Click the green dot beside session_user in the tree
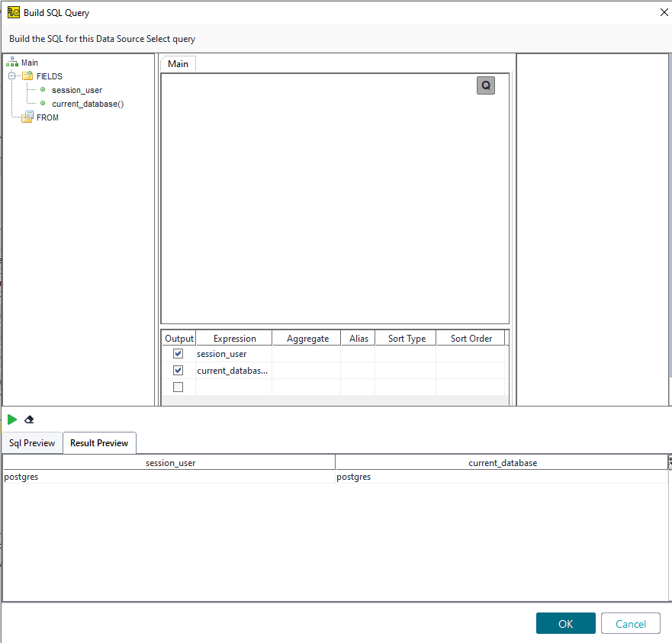The width and height of the screenshot is (672, 643). 43,90
